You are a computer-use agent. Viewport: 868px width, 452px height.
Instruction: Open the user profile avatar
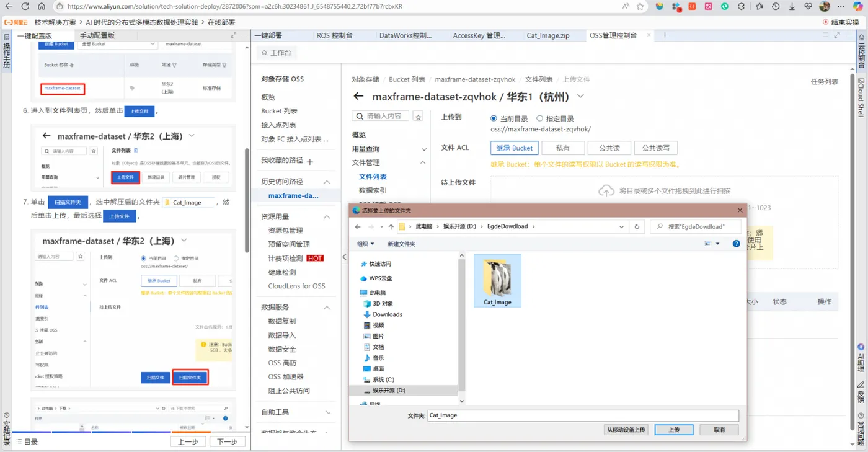[x=825, y=6]
